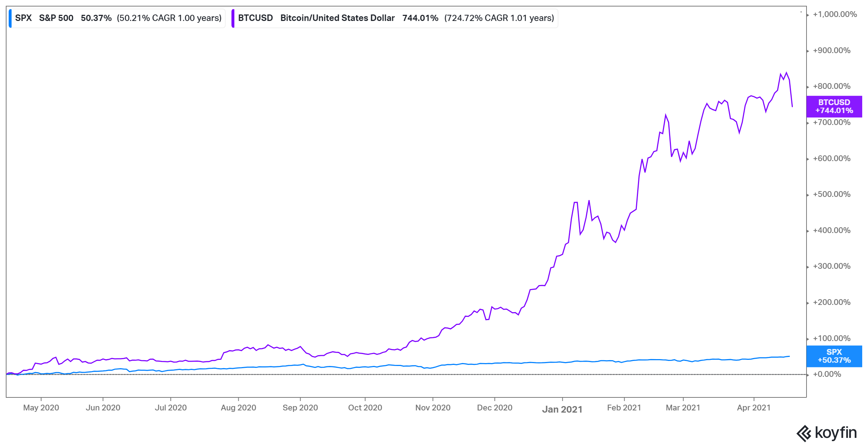Screen dimensions: 868x448
Task: Click the May 2020 date label
Action: click(41, 408)
